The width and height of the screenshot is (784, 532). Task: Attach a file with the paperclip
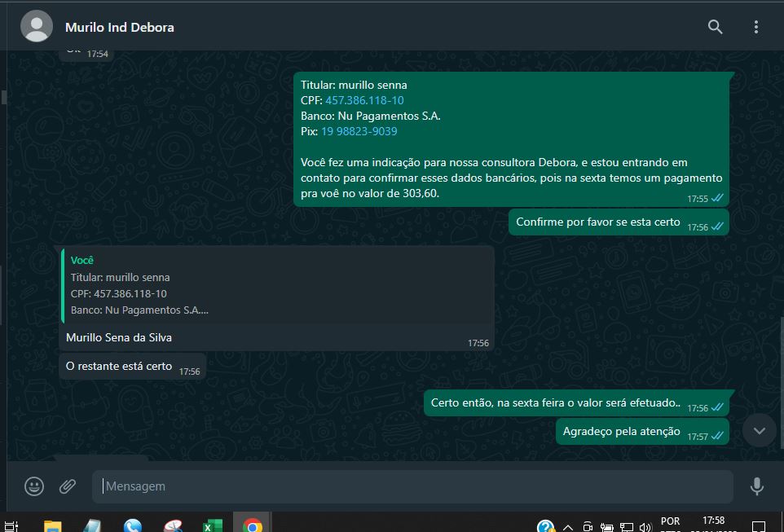tap(68, 486)
